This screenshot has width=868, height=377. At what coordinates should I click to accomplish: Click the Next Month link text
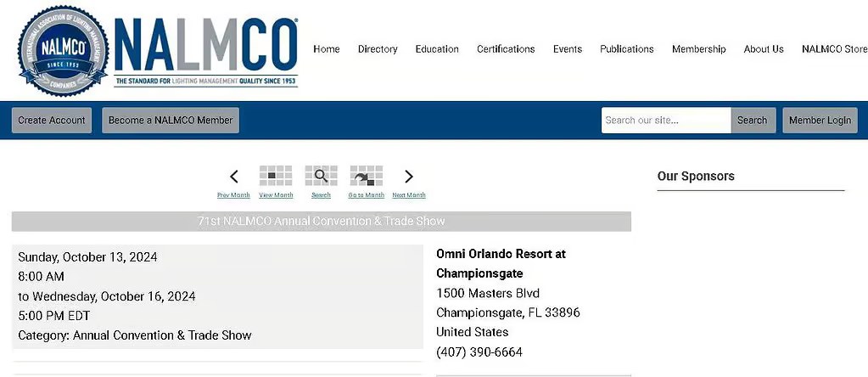point(408,194)
